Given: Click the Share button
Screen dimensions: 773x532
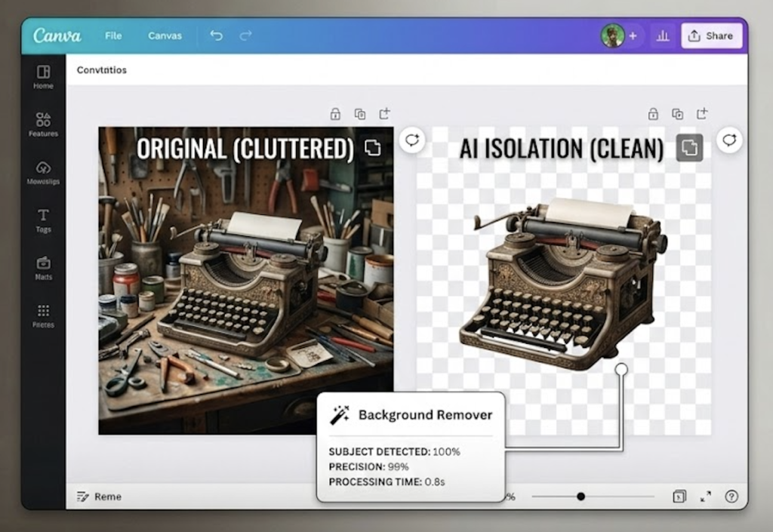Looking at the screenshot, I should click(x=711, y=35).
